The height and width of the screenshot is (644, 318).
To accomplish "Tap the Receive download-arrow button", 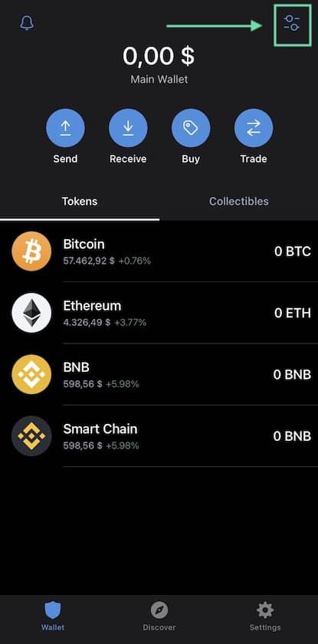I will point(128,128).
